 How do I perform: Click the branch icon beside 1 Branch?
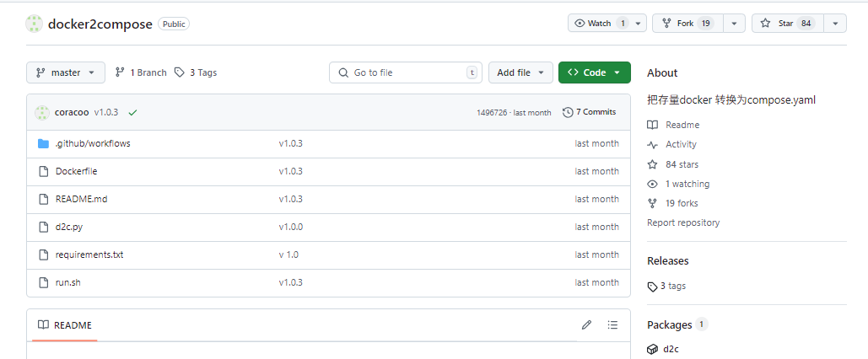[x=120, y=72]
